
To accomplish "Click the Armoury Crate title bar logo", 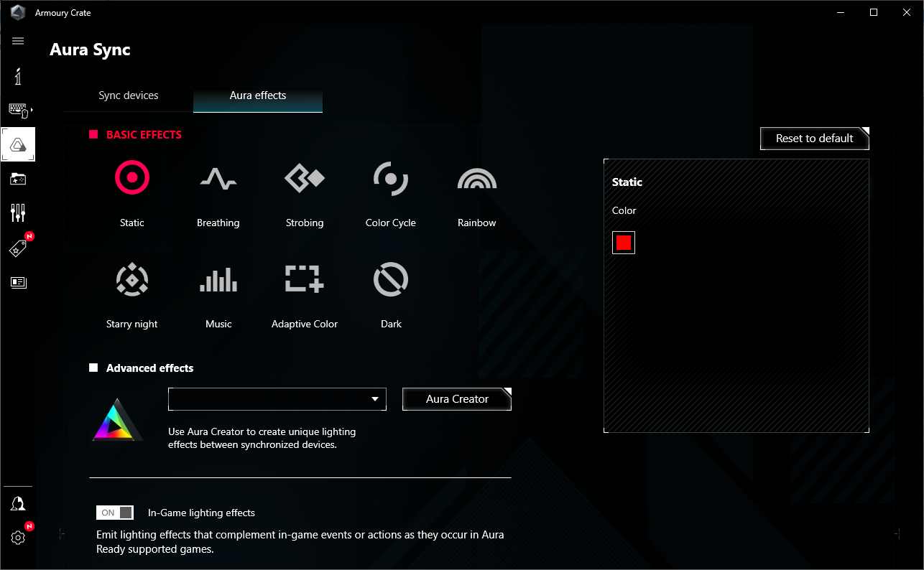I will [x=19, y=12].
